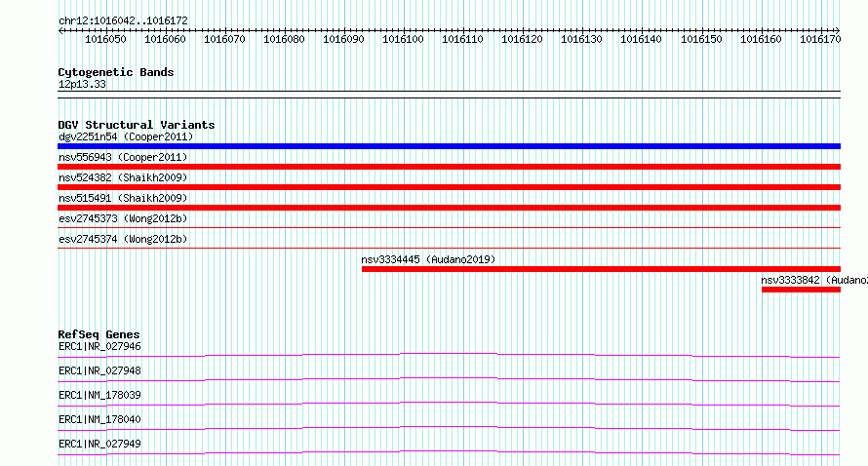Click the blue dgv2251n54 variant bar
The width and height of the screenshot is (868, 466).
(x=449, y=146)
